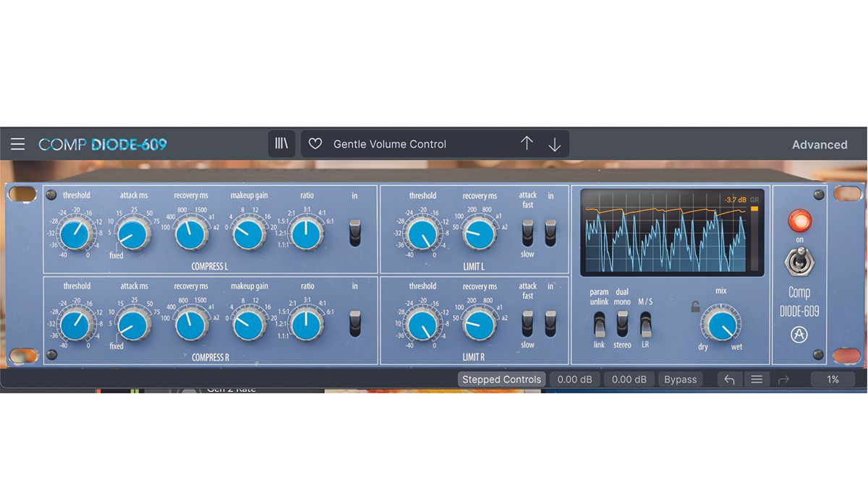
Task: Click Limit L threshold knob
Action: (421, 234)
